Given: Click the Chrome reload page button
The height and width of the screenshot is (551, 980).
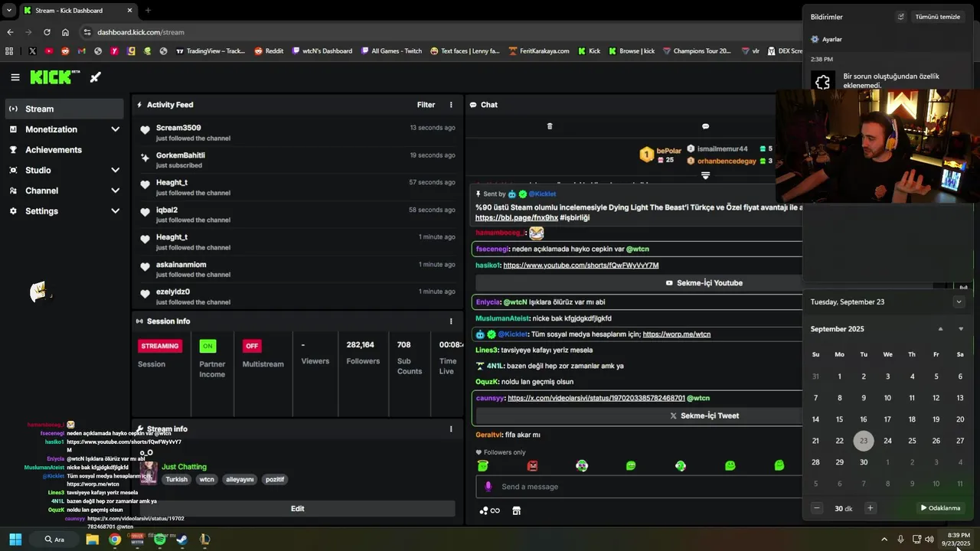Looking at the screenshot, I should click(x=47, y=32).
